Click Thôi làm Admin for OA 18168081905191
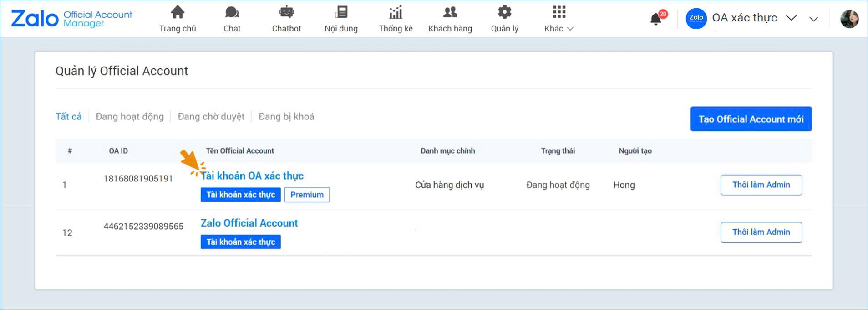 tap(761, 185)
